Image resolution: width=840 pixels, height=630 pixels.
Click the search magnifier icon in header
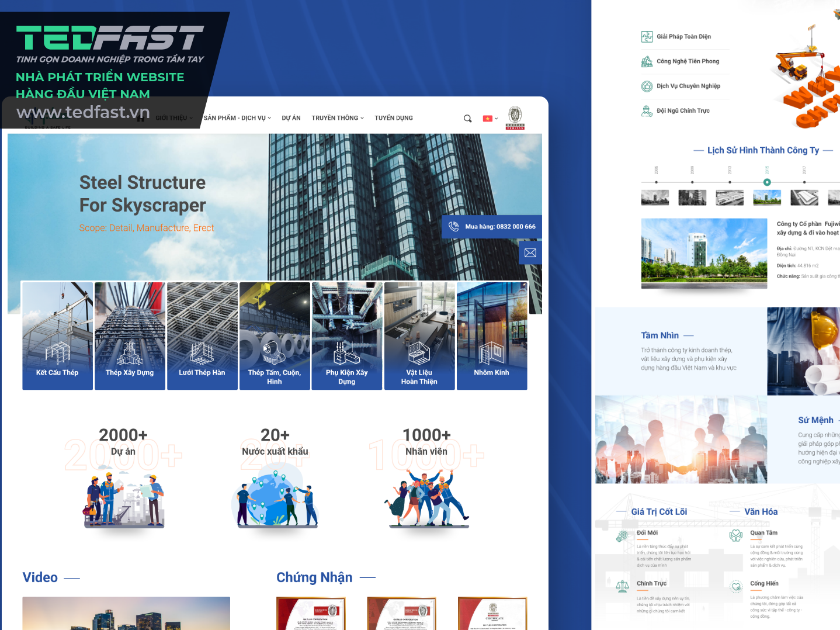[x=467, y=118]
